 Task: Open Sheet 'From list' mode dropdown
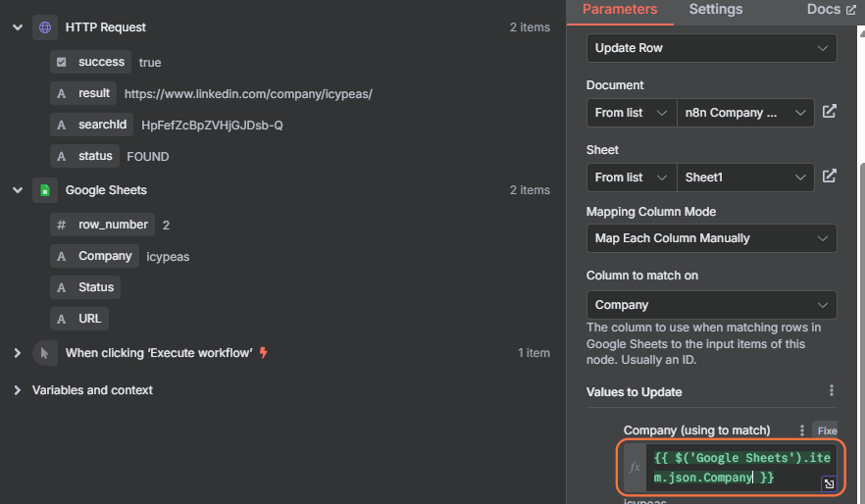632,177
